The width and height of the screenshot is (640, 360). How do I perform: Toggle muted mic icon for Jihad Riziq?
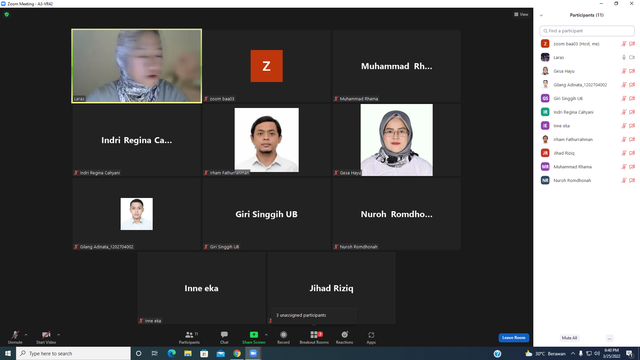(x=624, y=153)
